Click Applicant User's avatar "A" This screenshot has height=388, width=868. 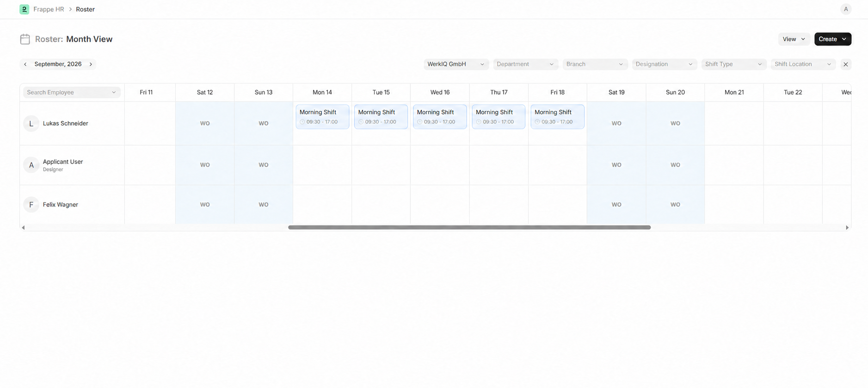click(31, 165)
